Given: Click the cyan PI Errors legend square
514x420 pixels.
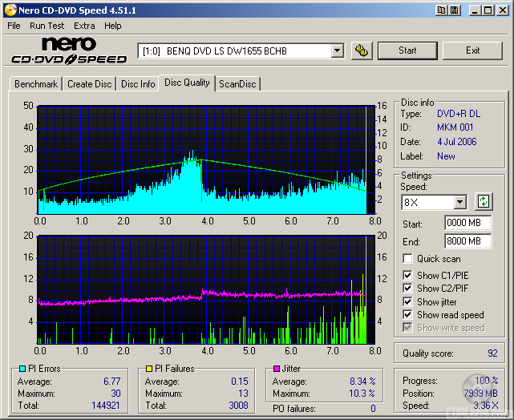Looking at the screenshot, I should click(22, 369).
